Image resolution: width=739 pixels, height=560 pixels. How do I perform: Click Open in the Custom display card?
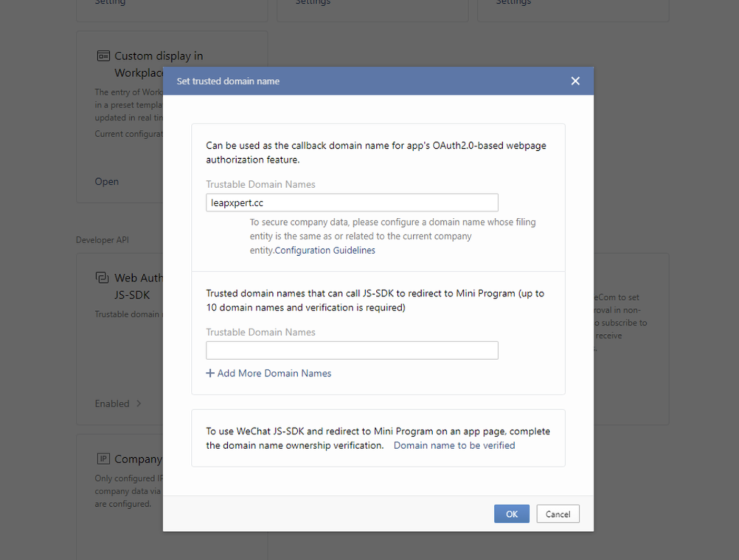pyautogui.click(x=106, y=181)
